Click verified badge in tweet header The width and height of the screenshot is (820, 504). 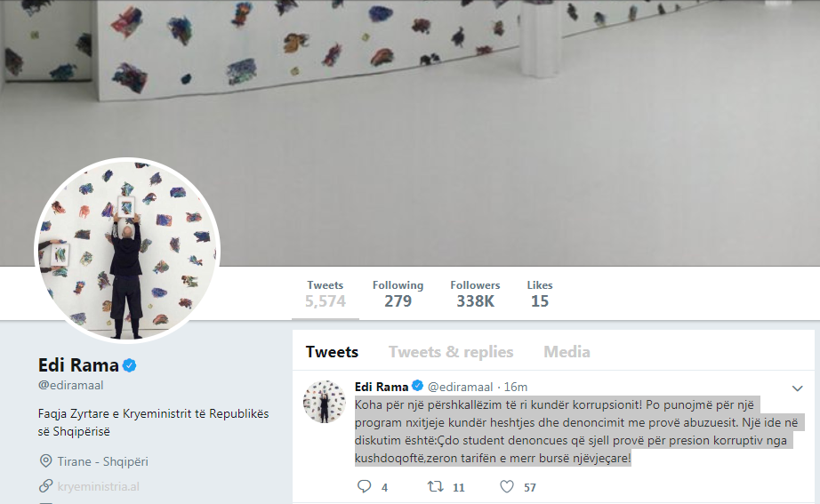point(417,387)
